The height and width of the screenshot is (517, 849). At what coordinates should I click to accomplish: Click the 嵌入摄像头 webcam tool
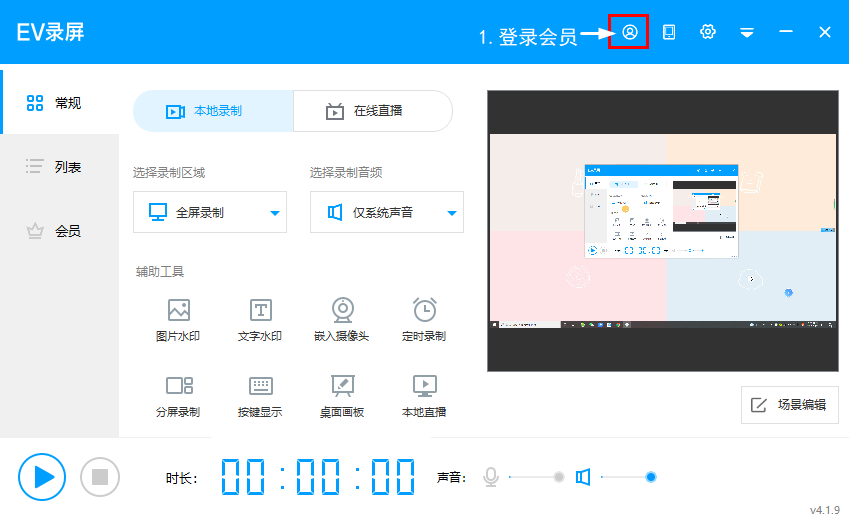[342, 320]
